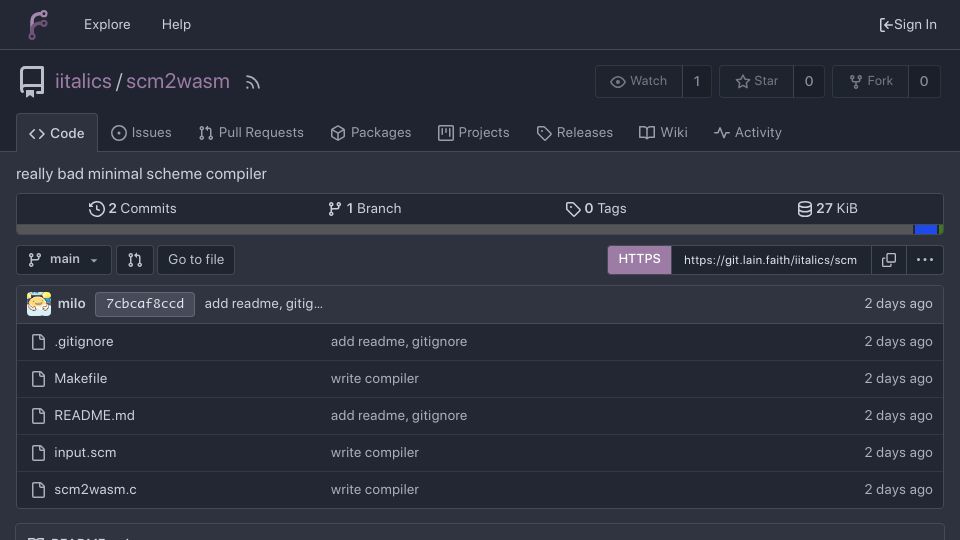Click the blue segment of language bar
The image size is (960, 540).
click(x=926, y=230)
